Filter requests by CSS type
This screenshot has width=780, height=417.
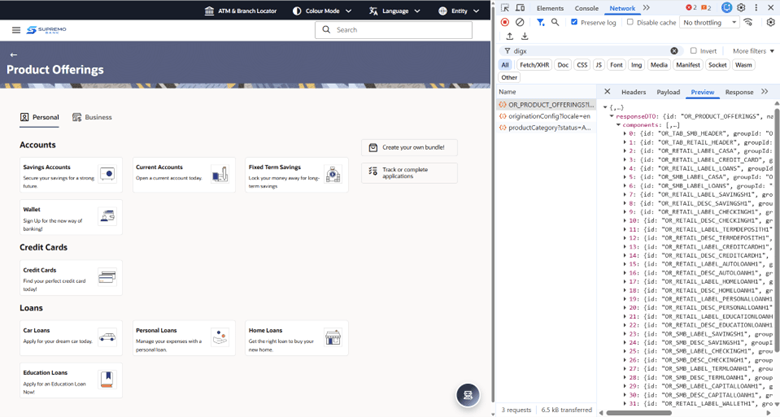[582, 65]
